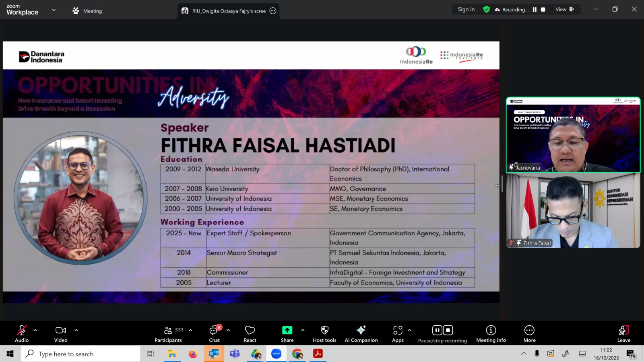Expand the audio settings chevron

35,330
